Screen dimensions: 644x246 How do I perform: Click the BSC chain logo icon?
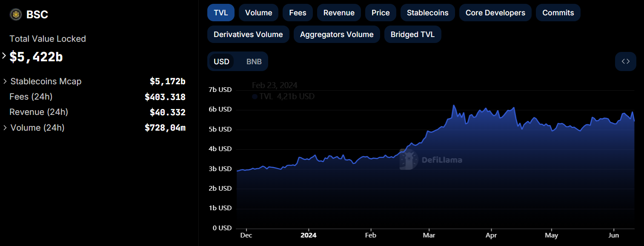tap(16, 14)
